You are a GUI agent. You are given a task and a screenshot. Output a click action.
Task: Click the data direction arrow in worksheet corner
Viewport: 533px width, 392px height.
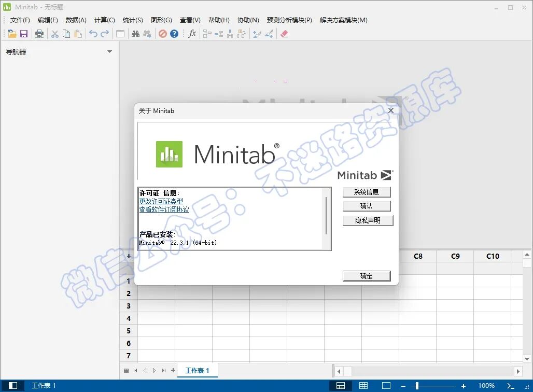(129, 256)
